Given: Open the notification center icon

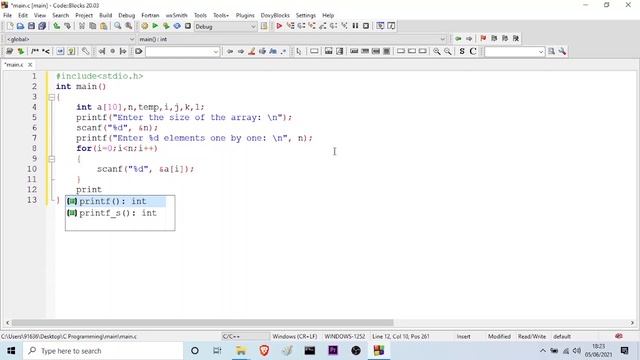Looking at the screenshot, I should click(x=624, y=351).
